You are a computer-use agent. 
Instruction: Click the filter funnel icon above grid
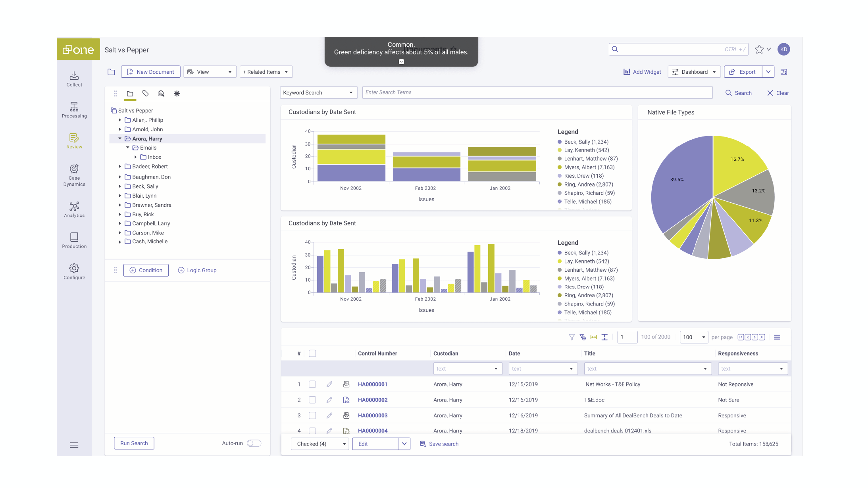click(572, 337)
